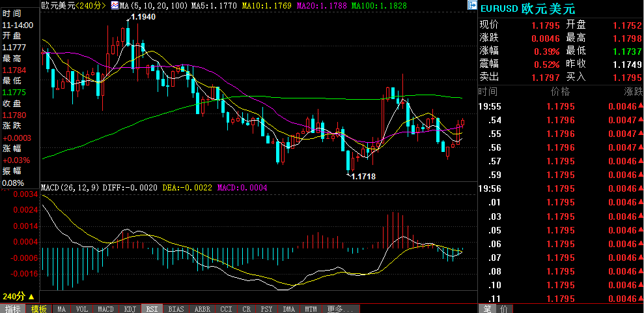Toggle the RSI indicator tab

pyautogui.click(x=151, y=308)
